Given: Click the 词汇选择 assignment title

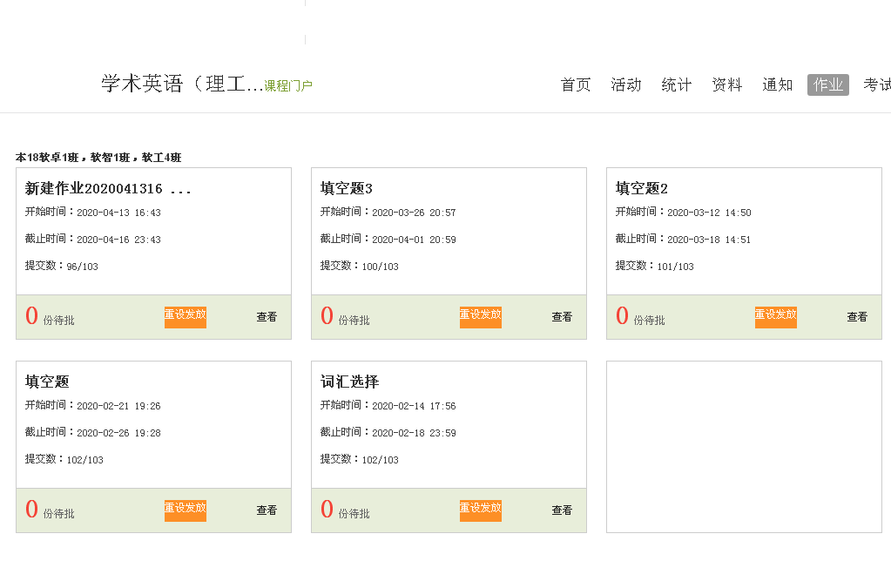Looking at the screenshot, I should [350, 382].
